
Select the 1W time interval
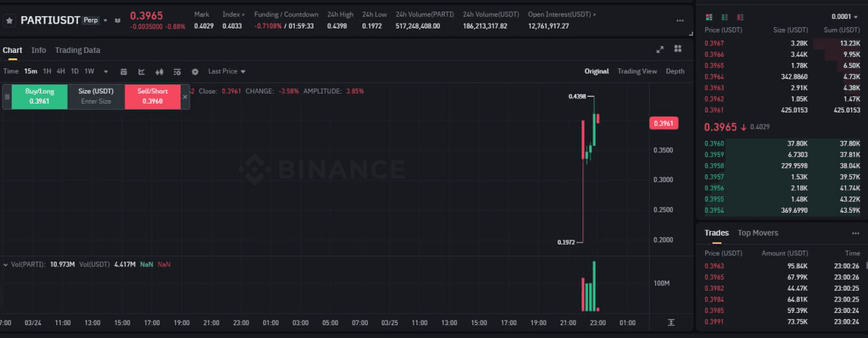click(89, 71)
